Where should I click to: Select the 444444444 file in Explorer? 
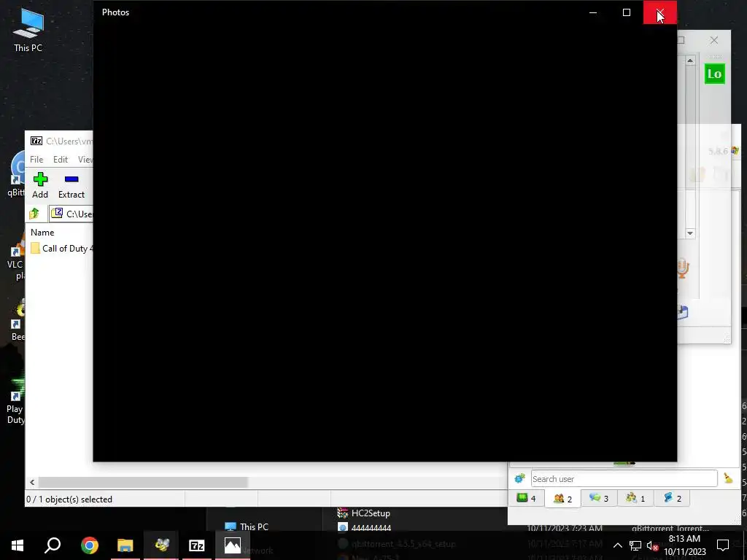[365, 528]
